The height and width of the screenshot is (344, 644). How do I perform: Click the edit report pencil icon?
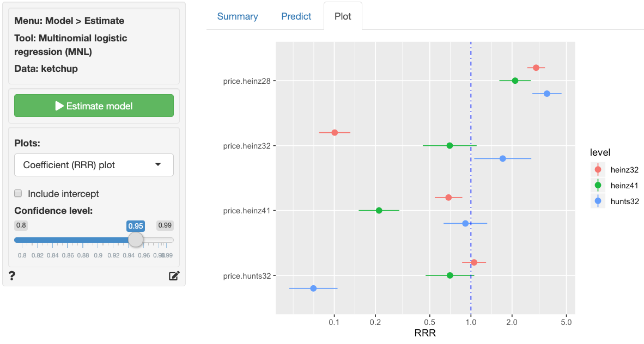(174, 276)
